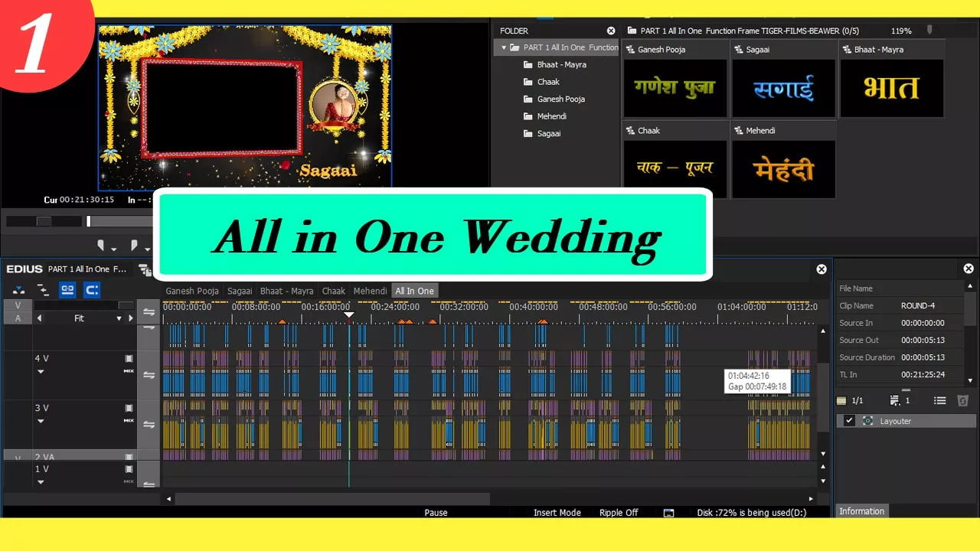Click the Set In point marker icon
This screenshot has height=551, width=980.
(x=100, y=246)
